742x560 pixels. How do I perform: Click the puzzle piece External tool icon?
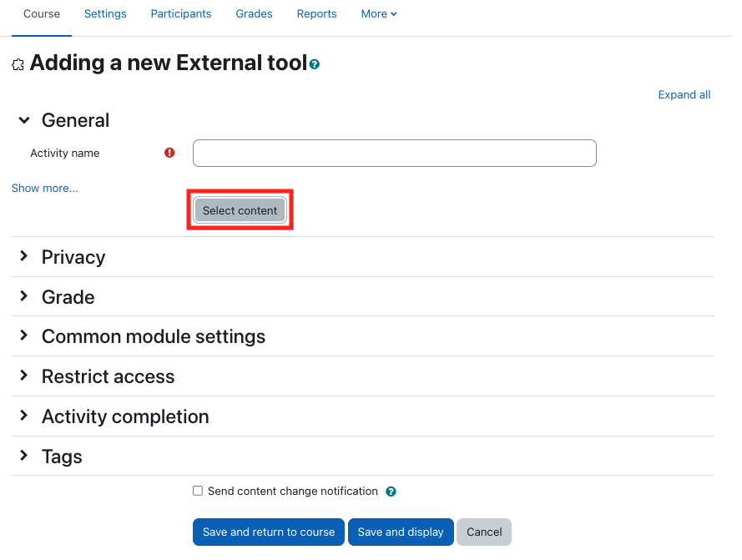(x=18, y=64)
